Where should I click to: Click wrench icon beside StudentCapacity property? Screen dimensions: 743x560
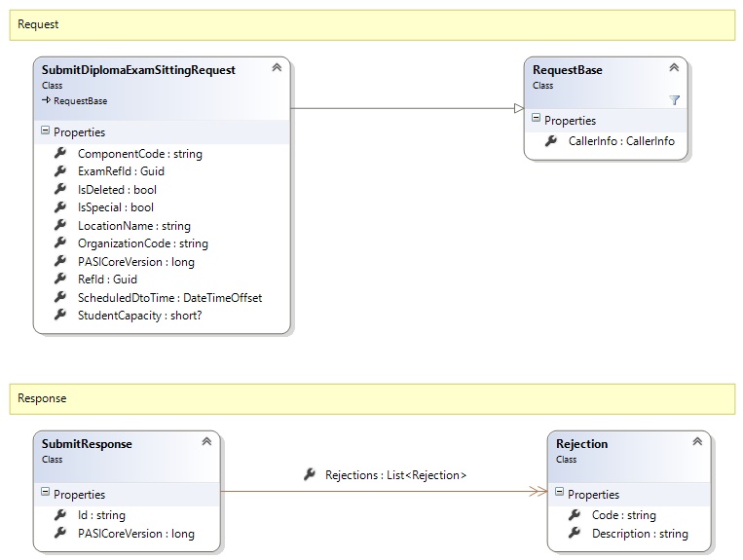tap(60, 316)
